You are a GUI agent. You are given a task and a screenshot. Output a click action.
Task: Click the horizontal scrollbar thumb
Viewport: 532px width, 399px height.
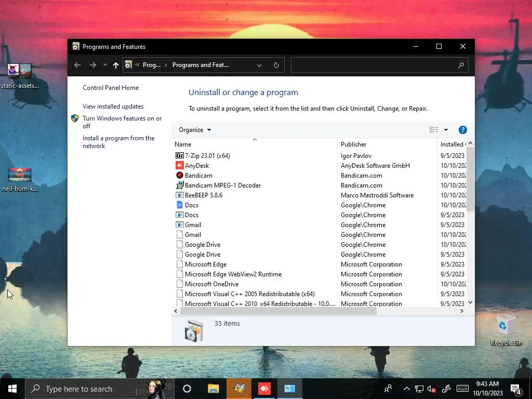[278, 311]
